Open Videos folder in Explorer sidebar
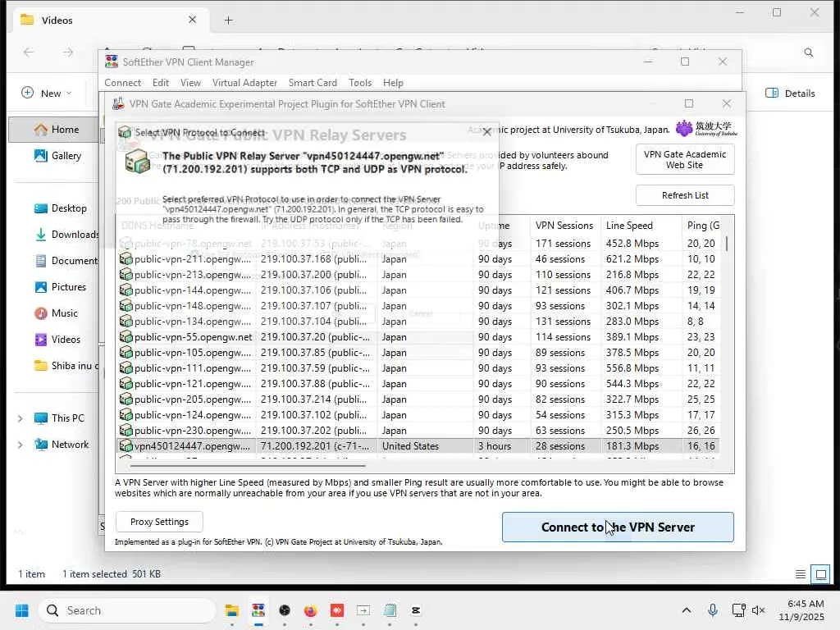This screenshot has width=840, height=630. [x=57, y=339]
